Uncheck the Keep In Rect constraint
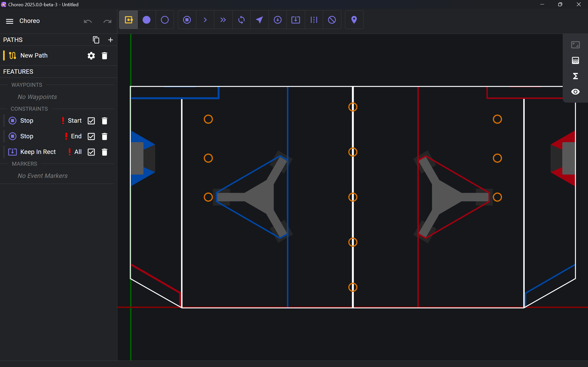Viewport: 588px width, 367px height. pos(91,152)
